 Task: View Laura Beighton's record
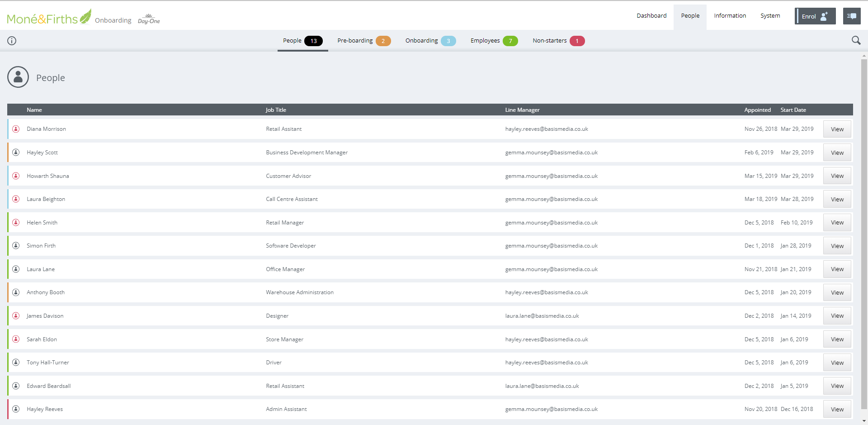point(837,199)
